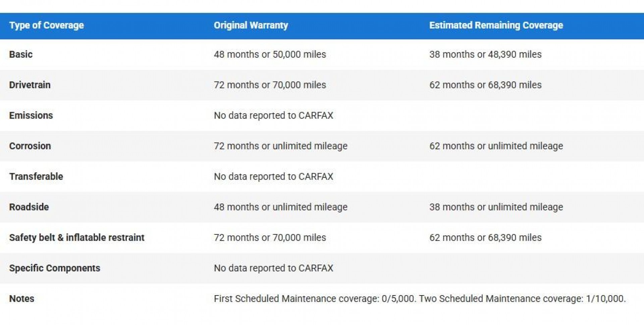Click the Notes row label

click(x=21, y=299)
